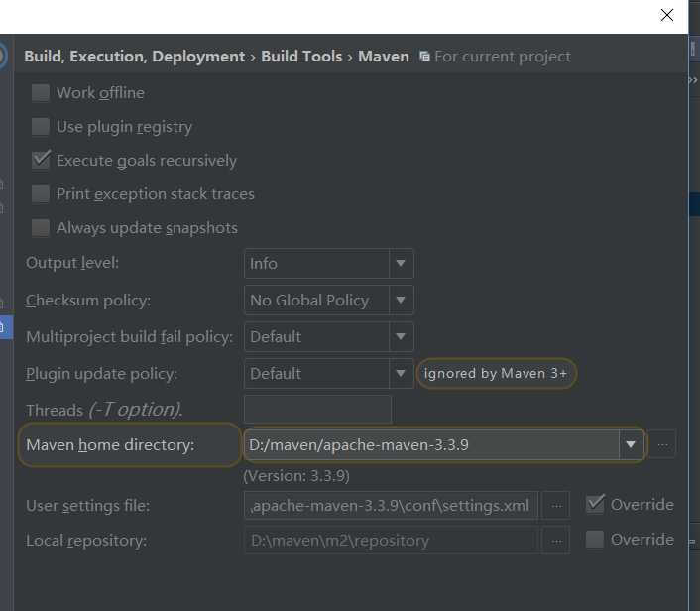Click the current project copy icon
The width and height of the screenshot is (700, 611).
[424, 57]
